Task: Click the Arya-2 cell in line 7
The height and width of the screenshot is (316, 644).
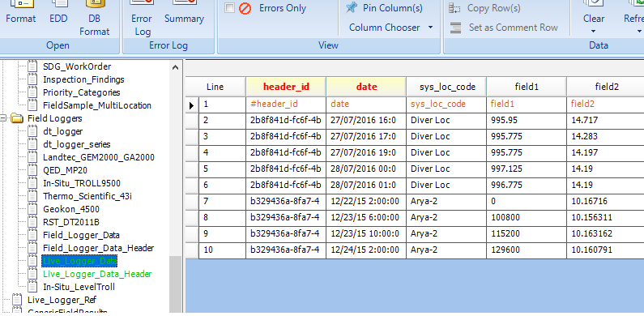Action: pos(446,202)
